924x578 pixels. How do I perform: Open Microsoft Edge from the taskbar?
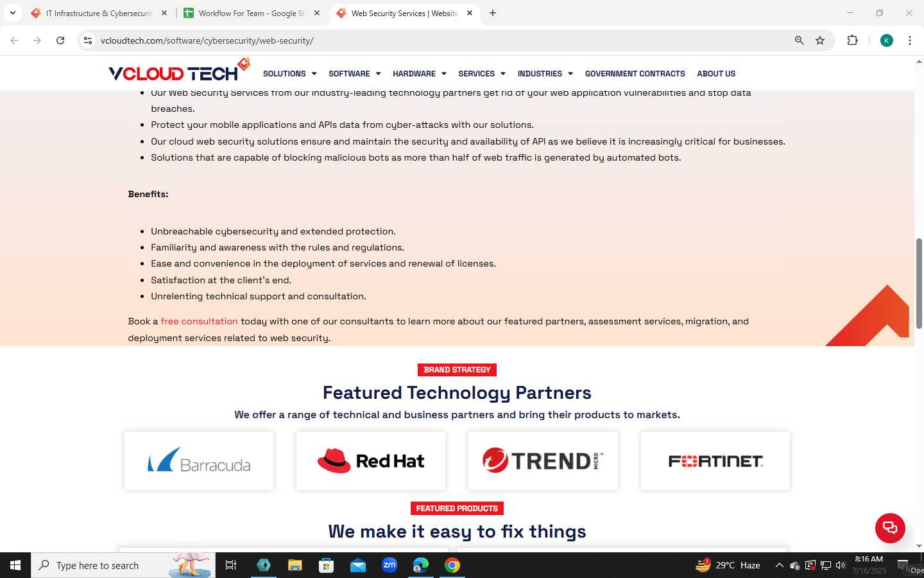point(421,565)
